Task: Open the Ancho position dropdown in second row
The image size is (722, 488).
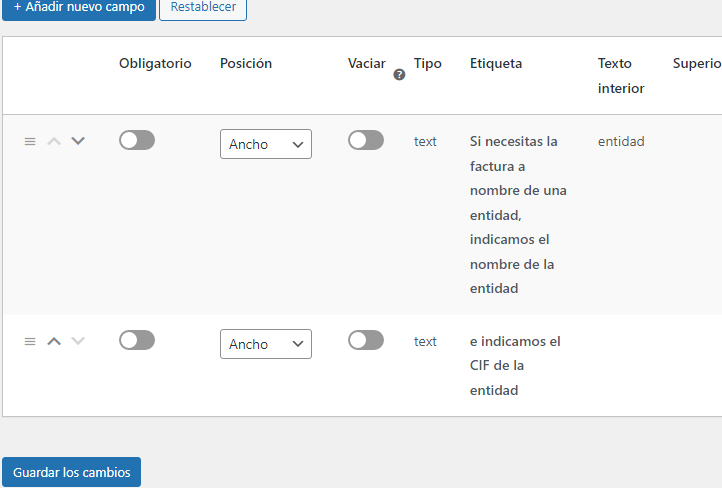Action: pos(266,344)
